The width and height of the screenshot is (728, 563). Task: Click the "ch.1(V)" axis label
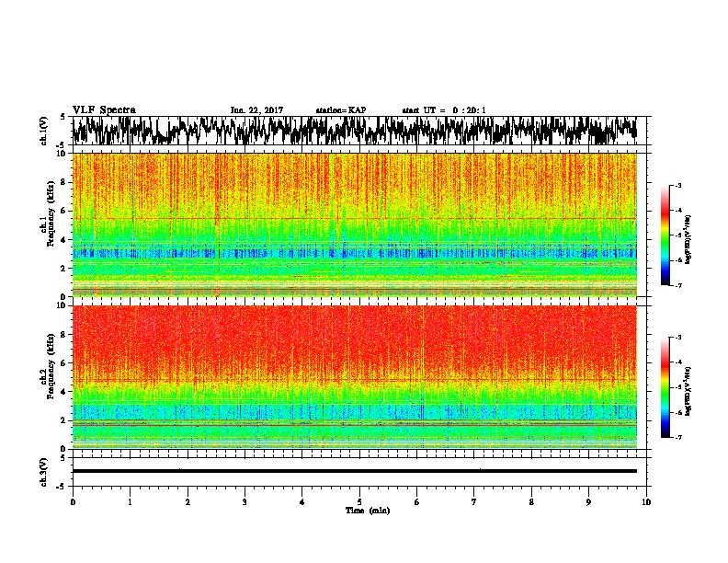44,131
